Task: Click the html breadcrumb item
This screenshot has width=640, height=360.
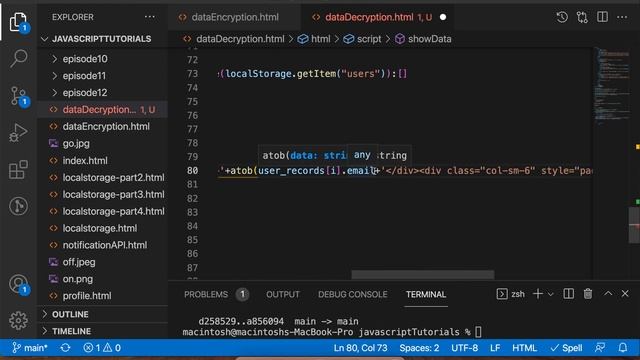Action: 314,39
